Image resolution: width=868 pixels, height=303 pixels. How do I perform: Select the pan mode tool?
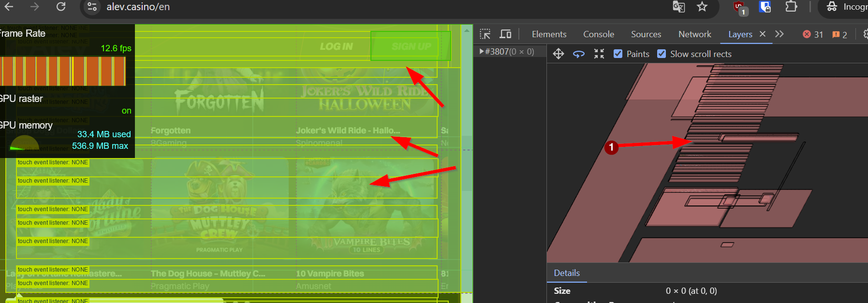pyautogui.click(x=559, y=54)
